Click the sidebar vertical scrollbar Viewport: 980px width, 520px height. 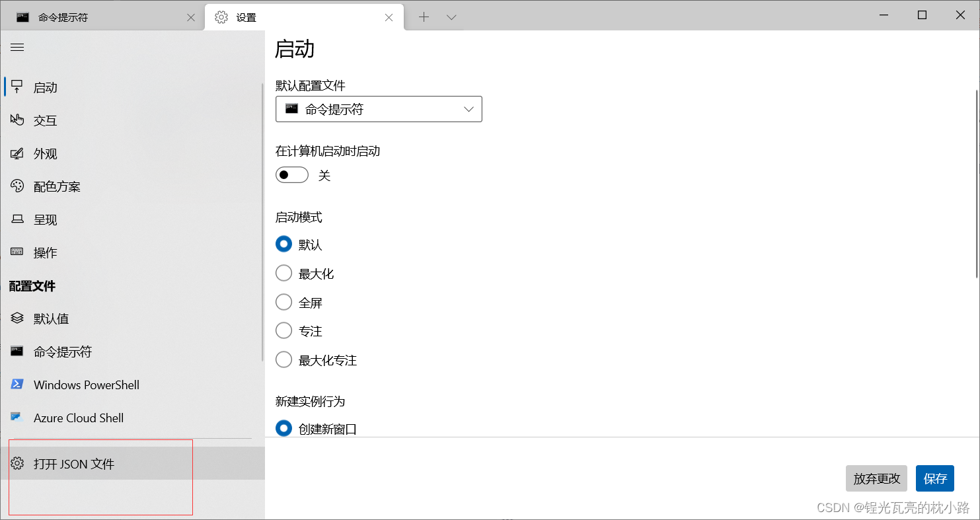tap(263, 223)
